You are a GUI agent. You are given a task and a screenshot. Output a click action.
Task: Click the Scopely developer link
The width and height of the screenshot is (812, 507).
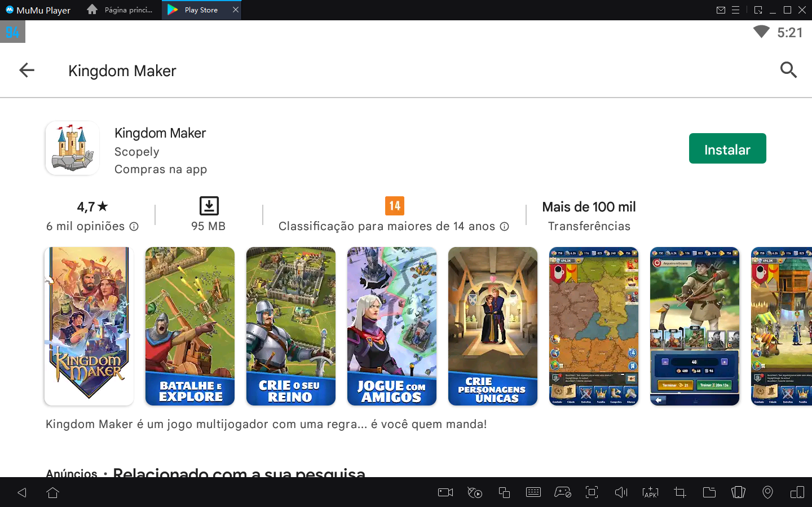point(137,151)
